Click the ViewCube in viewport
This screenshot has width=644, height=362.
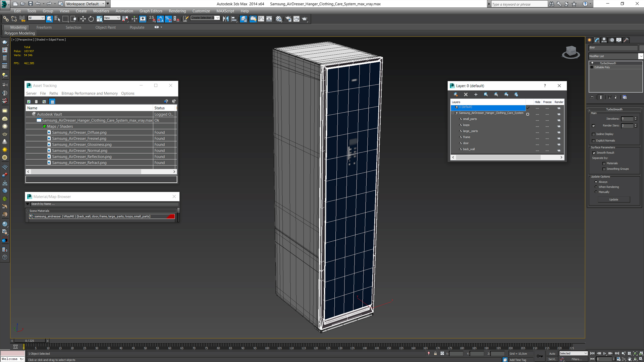tap(571, 52)
